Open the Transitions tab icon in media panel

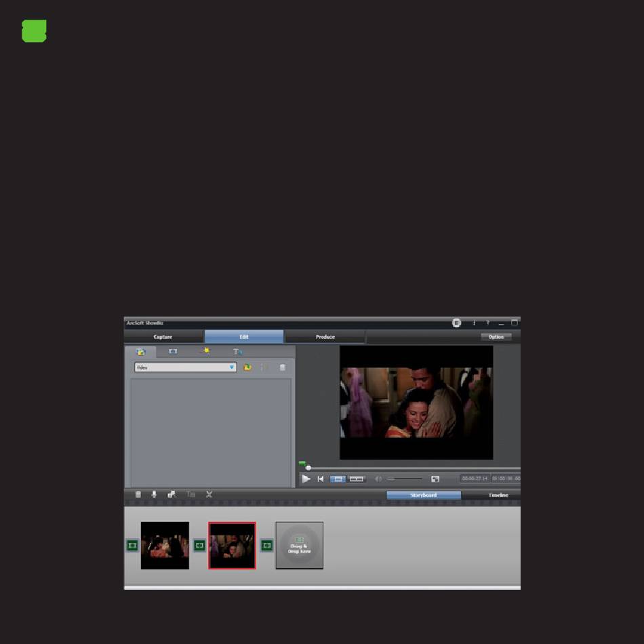(x=173, y=352)
